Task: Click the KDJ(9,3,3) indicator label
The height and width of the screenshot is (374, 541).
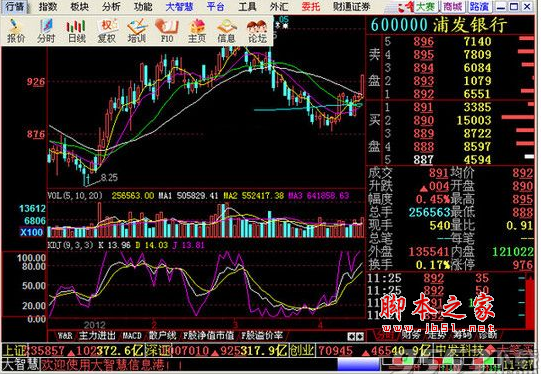Action: tap(70, 245)
